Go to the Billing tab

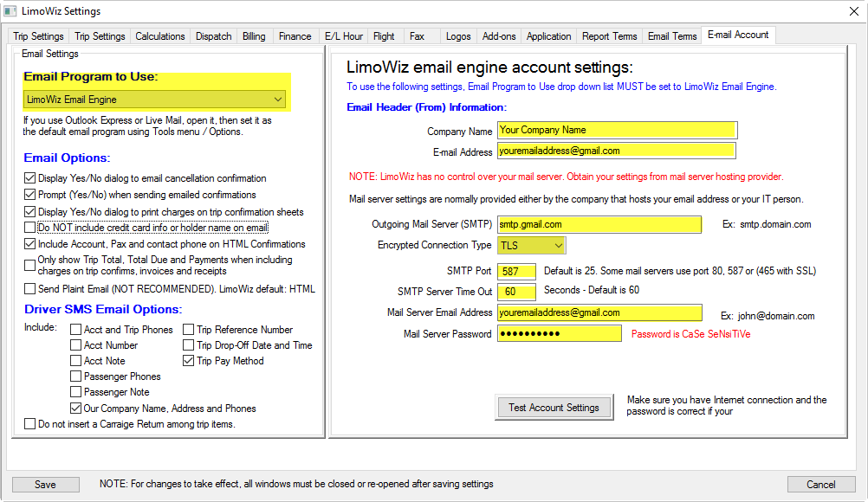[254, 36]
